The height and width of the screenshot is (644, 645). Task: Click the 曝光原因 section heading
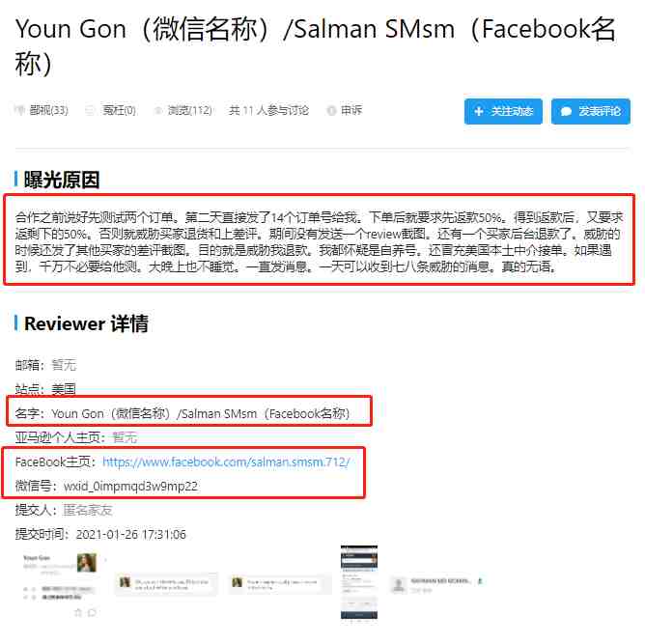[62, 180]
